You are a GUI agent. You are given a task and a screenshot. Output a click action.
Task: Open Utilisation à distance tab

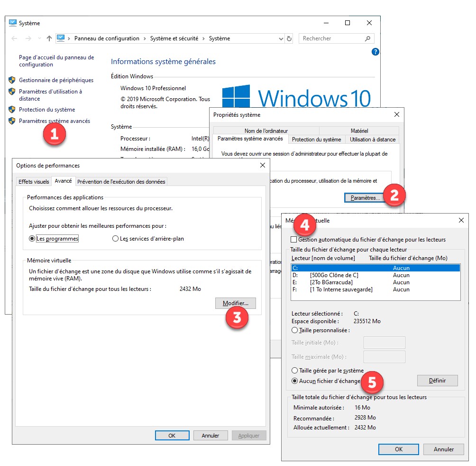click(373, 140)
